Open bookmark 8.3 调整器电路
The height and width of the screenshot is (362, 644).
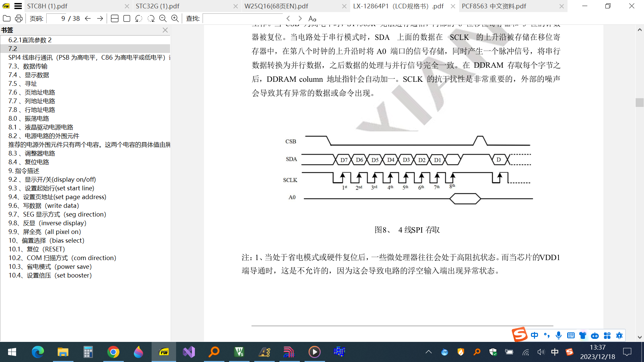tap(85, 153)
